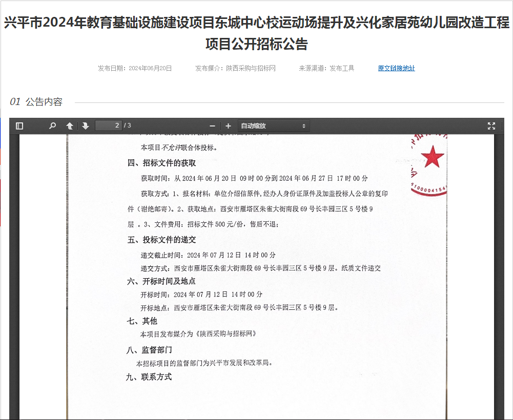Open the 原文链接地址 link
513x420 pixels.
point(396,68)
